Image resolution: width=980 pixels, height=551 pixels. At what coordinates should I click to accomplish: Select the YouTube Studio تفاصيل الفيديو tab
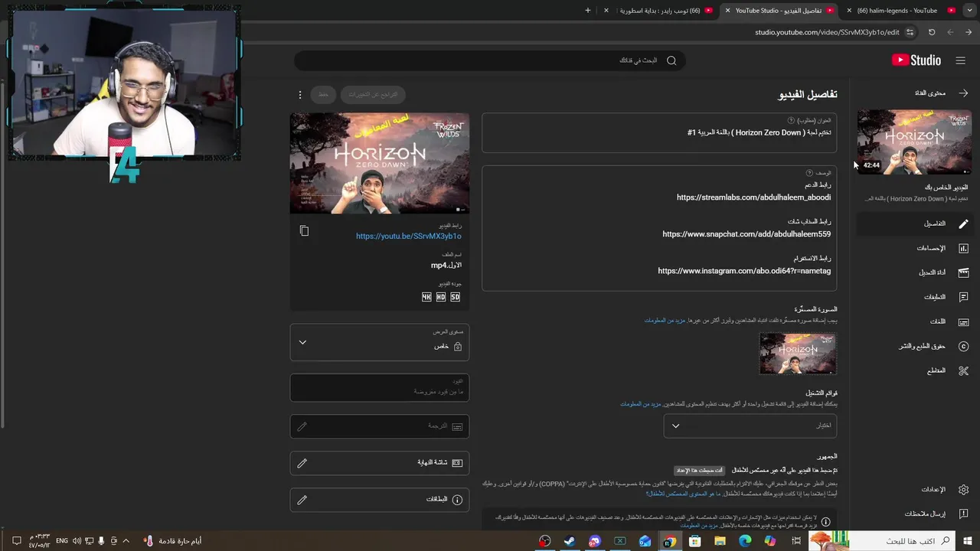click(x=778, y=11)
